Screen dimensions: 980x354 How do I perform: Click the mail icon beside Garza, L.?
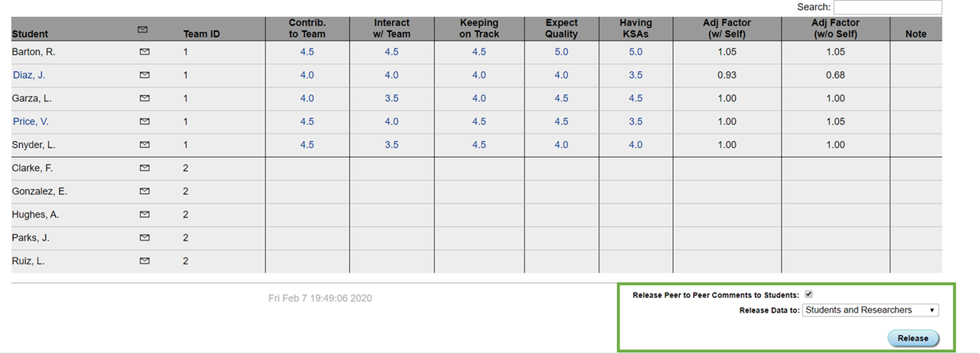pos(145,98)
